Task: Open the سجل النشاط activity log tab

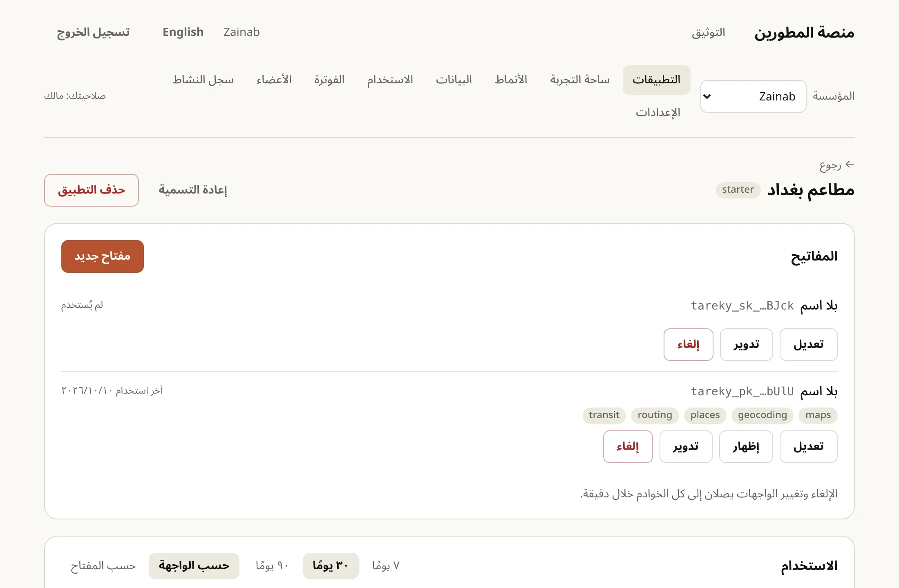Action: point(203,80)
